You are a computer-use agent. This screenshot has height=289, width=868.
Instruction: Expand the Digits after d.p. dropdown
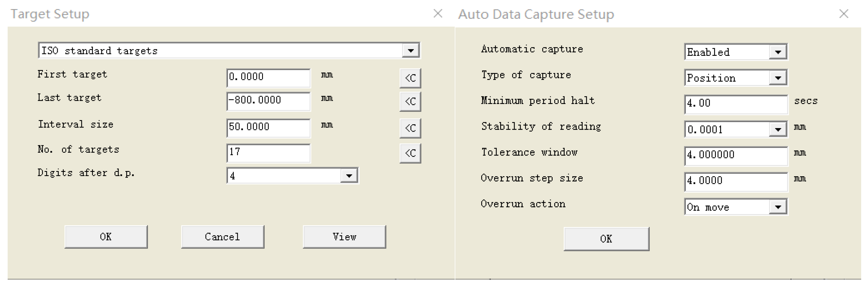(x=349, y=176)
